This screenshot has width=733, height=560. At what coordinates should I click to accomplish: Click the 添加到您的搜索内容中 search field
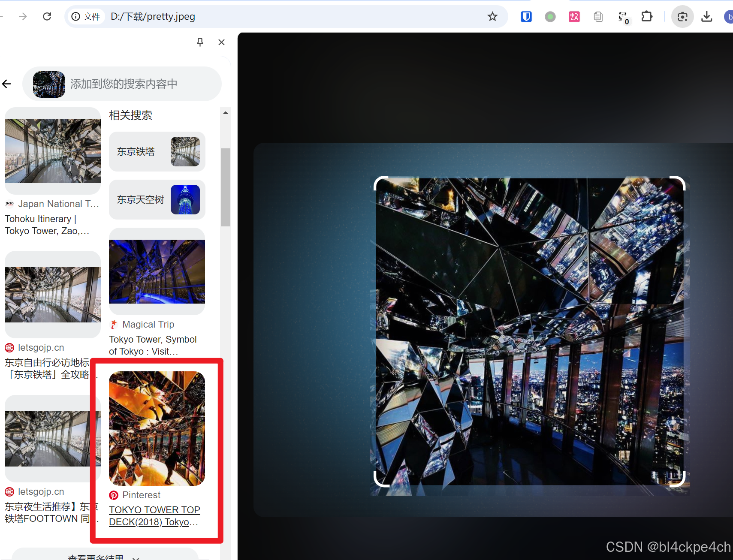(x=122, y=84)
